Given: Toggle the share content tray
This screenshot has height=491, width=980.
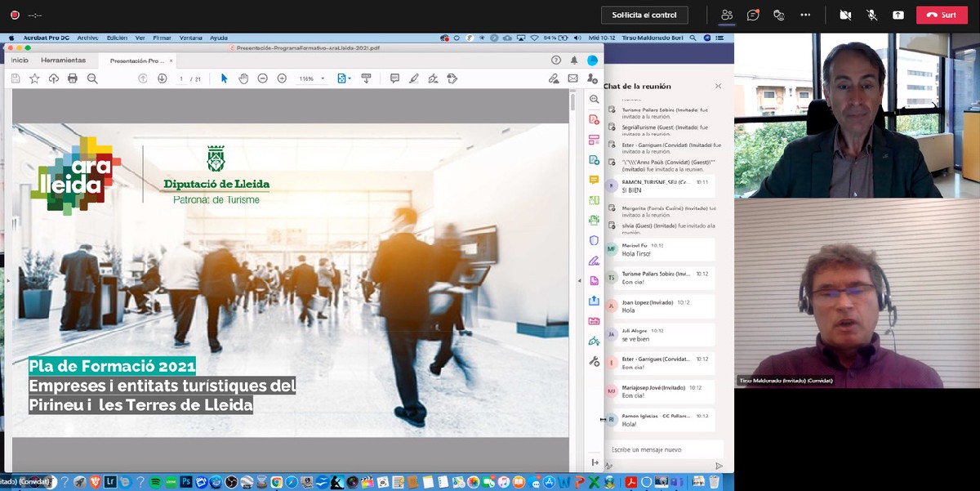Looking at the screenshot, I should [x=898, y=15].
